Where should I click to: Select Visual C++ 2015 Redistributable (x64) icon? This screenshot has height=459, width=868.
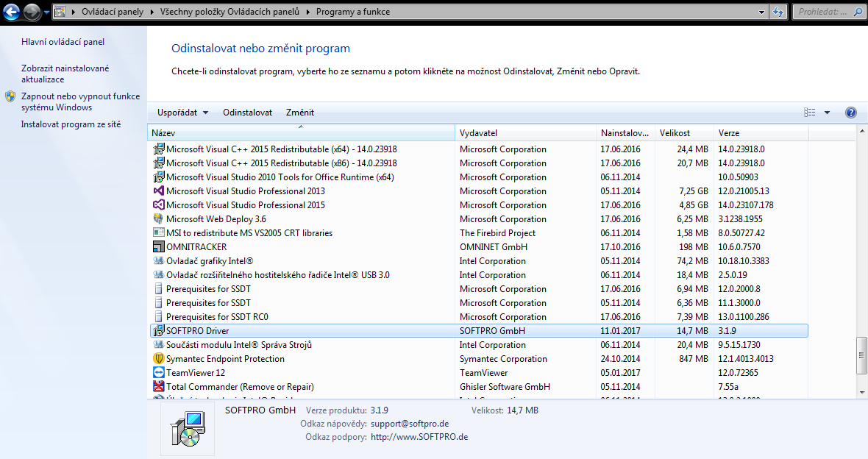(x=158, y=149)
